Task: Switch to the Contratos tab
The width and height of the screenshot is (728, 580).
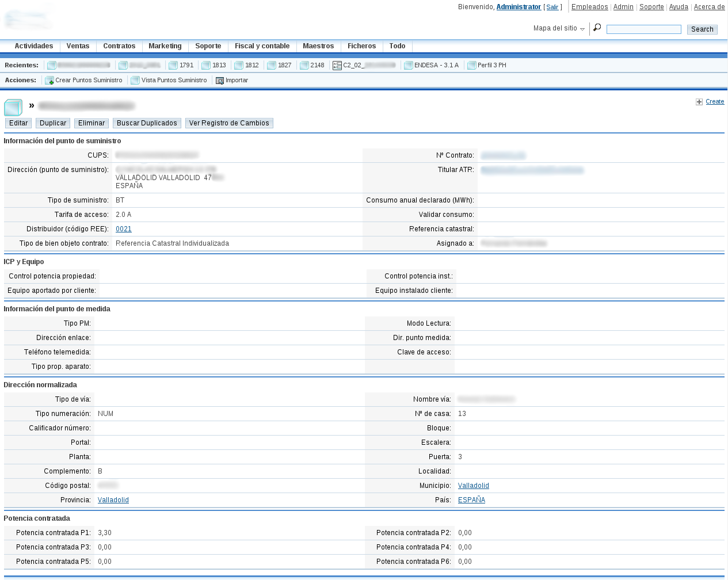Action: pyautogui.click(x=119, y=46)
